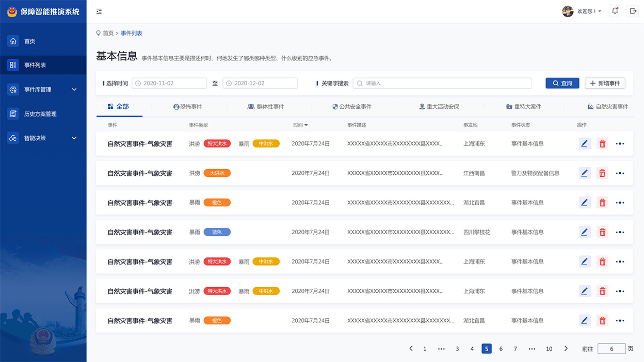
Task: Open more actions for the 江西南昌 event
Action: point(620,173)
